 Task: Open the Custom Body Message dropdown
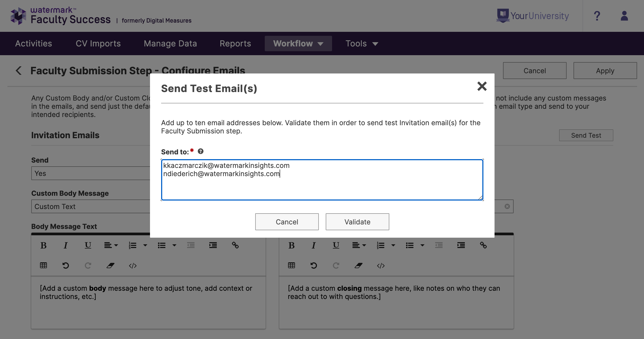coord(91,206)
